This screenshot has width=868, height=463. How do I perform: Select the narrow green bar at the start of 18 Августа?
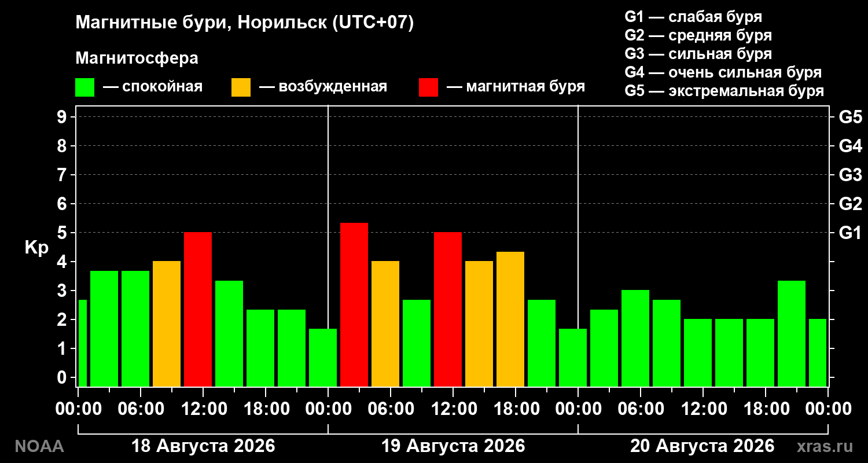click(82, 343)
